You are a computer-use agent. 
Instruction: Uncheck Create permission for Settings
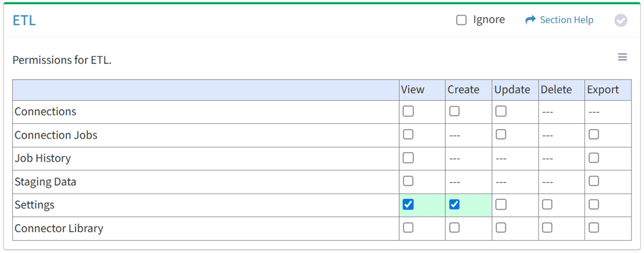pyautogui.click(x=454, y=205)
